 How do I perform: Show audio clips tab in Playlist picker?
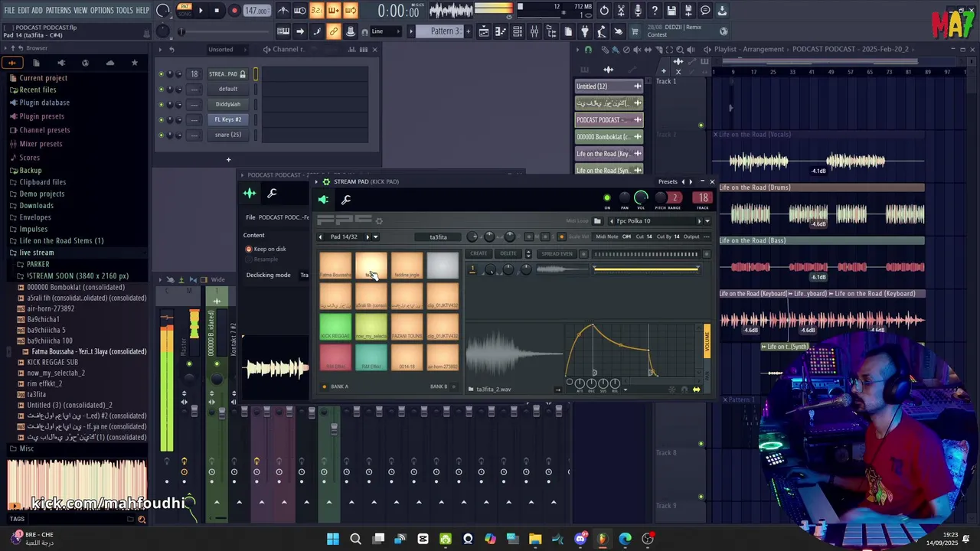(609, 70)
